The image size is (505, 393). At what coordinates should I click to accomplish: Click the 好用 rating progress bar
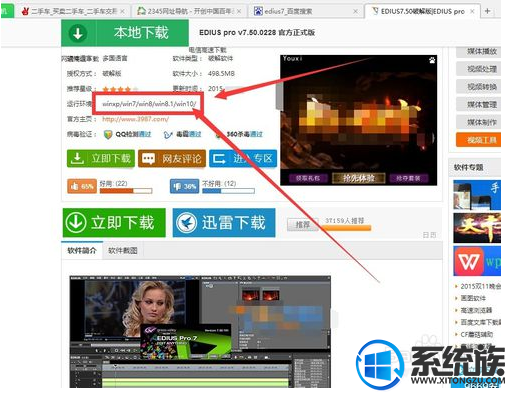point(126,191)
